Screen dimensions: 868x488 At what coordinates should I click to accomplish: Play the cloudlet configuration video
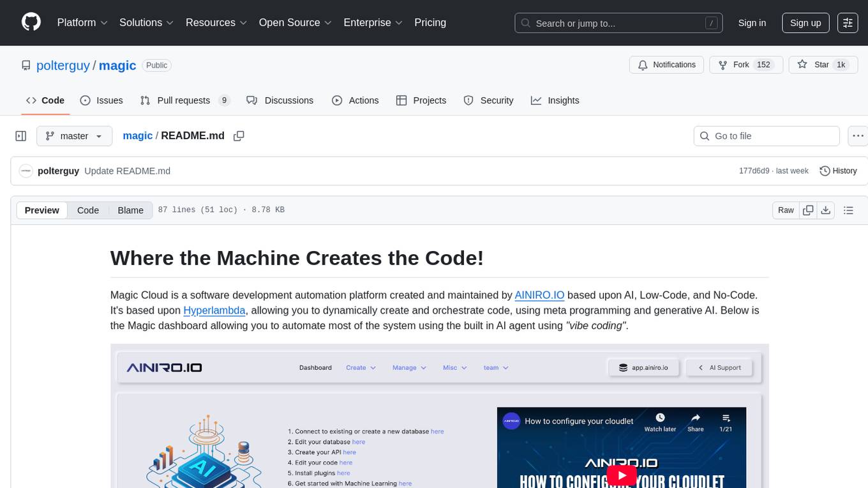coord(622,475)
